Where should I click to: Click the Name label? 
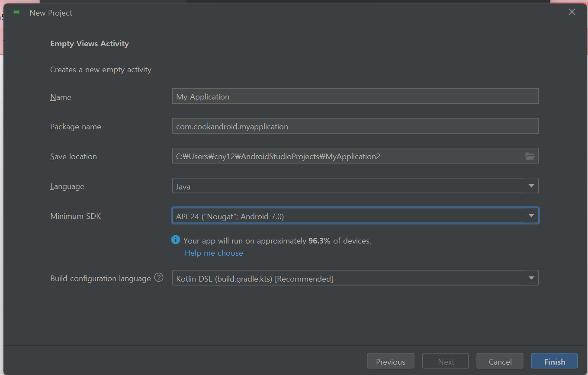(61, 97)
